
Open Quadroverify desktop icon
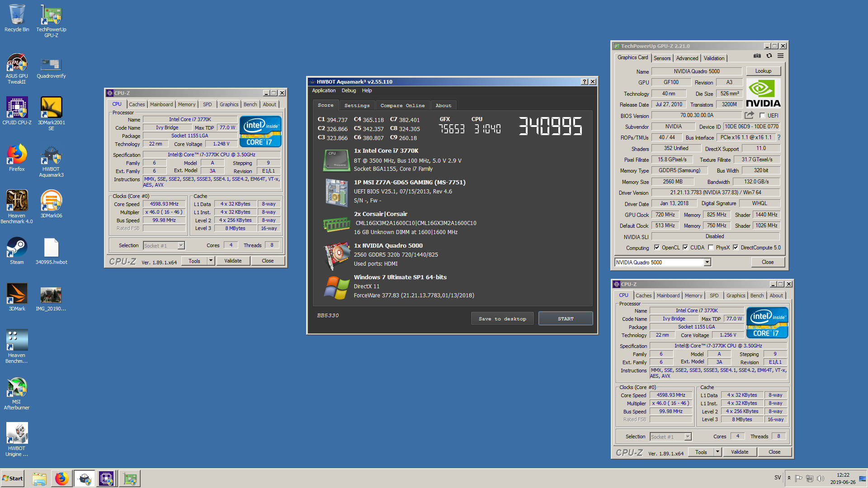point(51,67)
